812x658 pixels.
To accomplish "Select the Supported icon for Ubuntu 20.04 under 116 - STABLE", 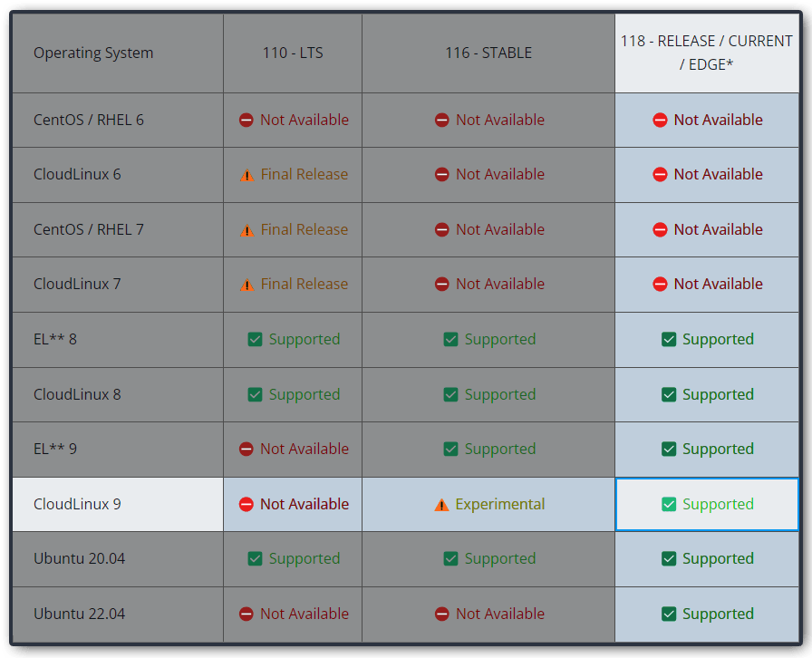I will click(x=450, y=558).
